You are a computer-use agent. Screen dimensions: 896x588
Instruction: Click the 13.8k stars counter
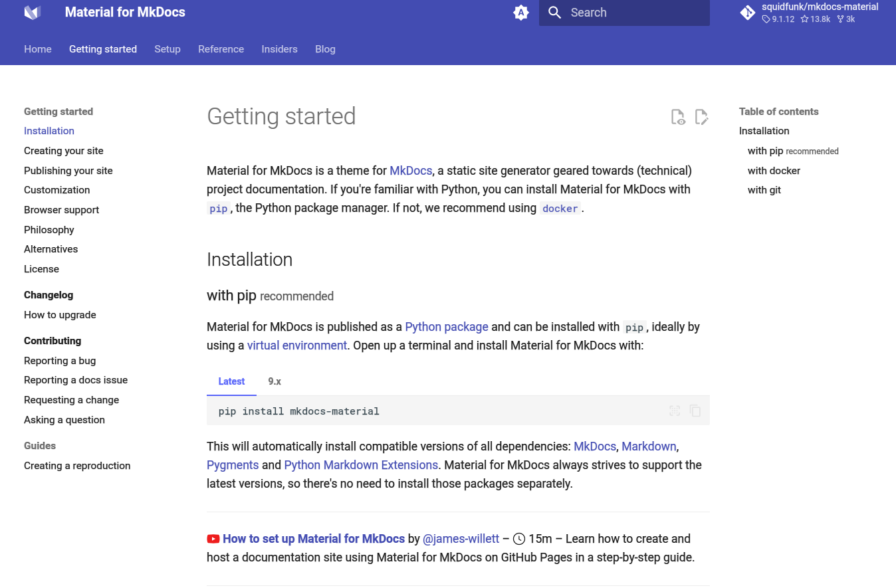pyautogui.click(x=815, y=19)
